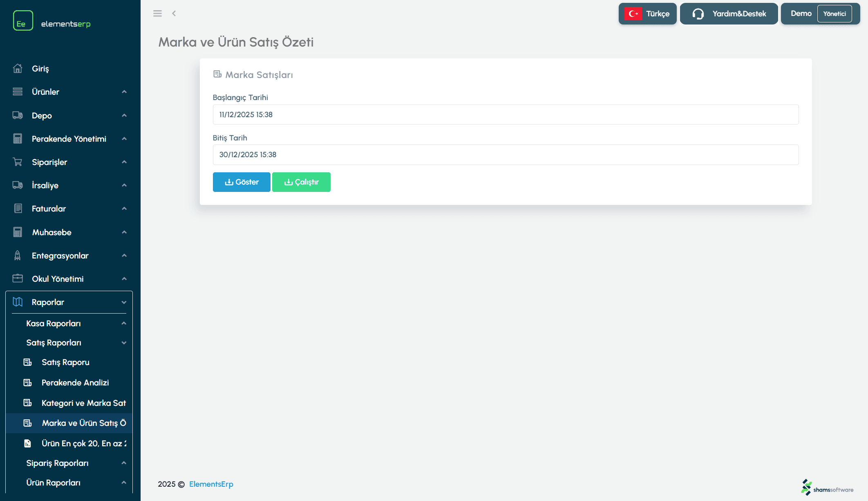Click the headset icon in Yardım&Destek
Viewport: 868px width, 501px height.
(698, 14)
